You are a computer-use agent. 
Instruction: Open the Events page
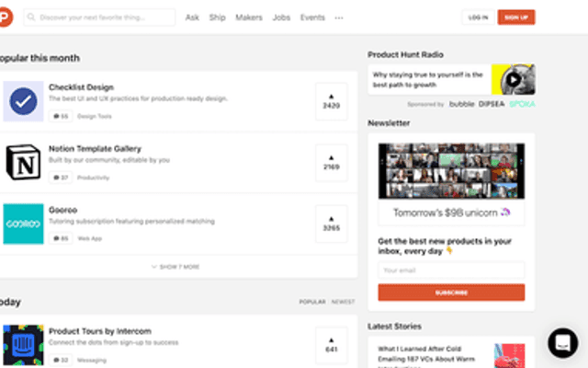[312, 17]
